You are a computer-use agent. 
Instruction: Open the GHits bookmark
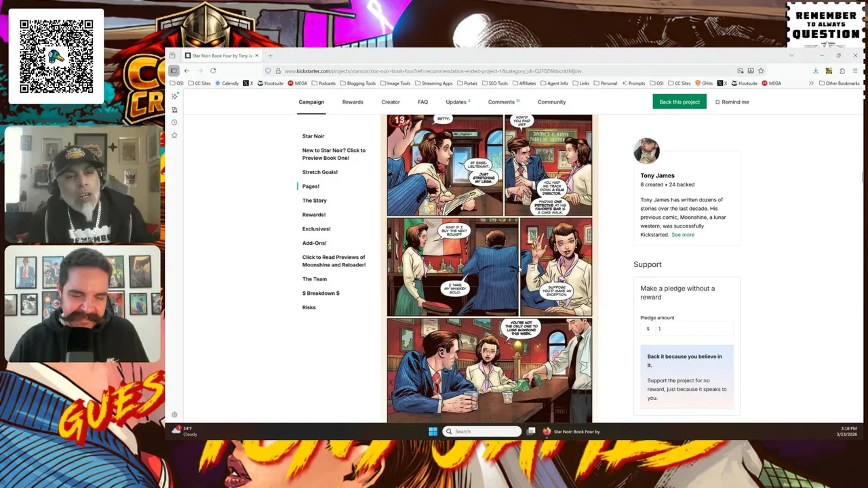point(704,83)
